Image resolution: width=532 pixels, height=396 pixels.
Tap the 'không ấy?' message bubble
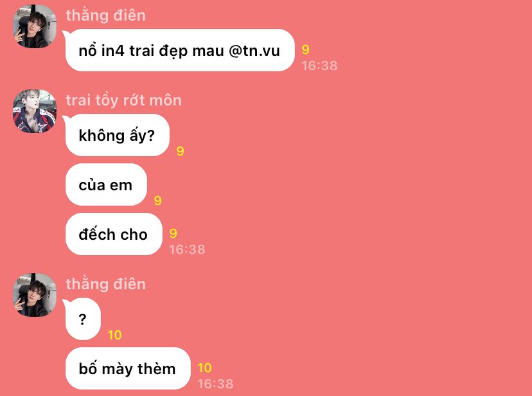coord(118,135)
